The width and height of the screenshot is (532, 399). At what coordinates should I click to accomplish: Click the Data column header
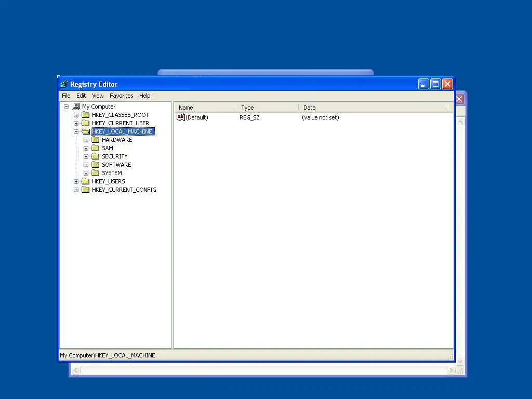(x=373, y=108)
